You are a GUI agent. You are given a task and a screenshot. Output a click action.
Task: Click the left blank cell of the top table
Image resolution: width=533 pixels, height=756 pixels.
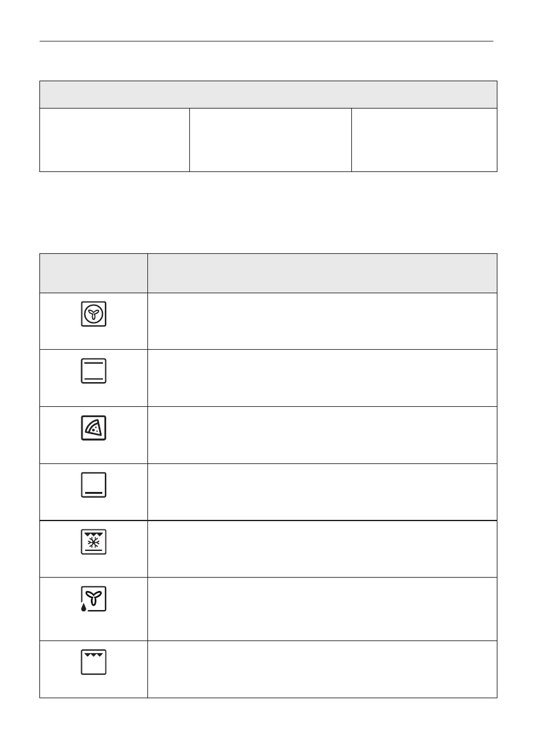[114, 140]
